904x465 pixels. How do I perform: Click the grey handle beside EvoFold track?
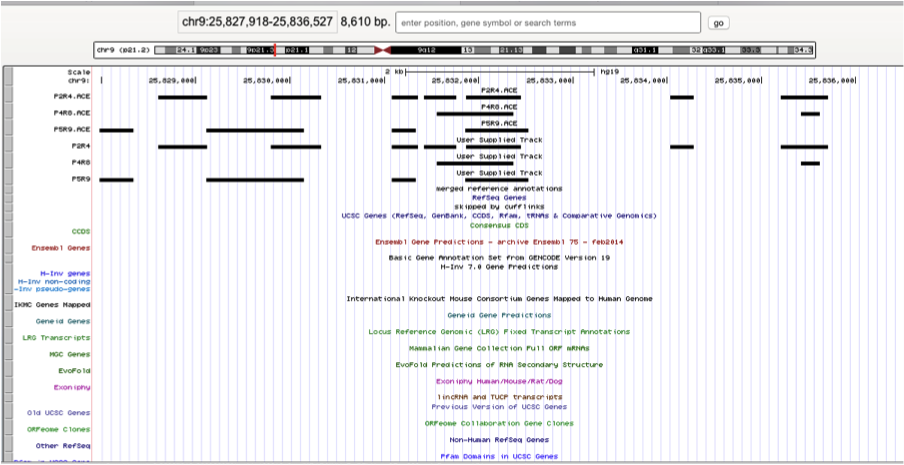coord(9,371)
